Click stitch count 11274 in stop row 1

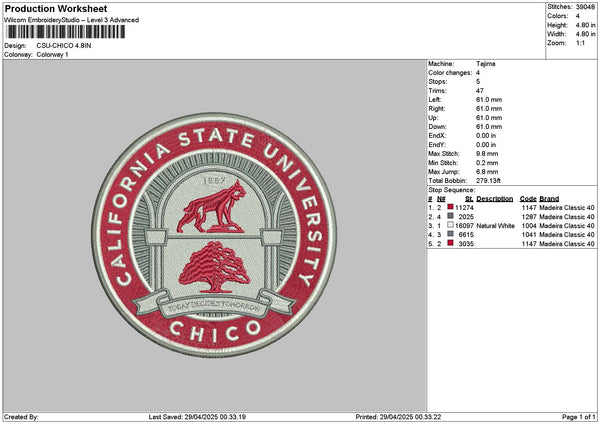tap(465, 208)
